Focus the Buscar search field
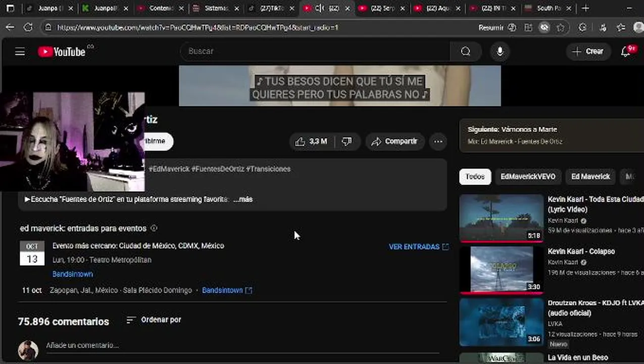644x364 pixels. (x=315, y=51)
